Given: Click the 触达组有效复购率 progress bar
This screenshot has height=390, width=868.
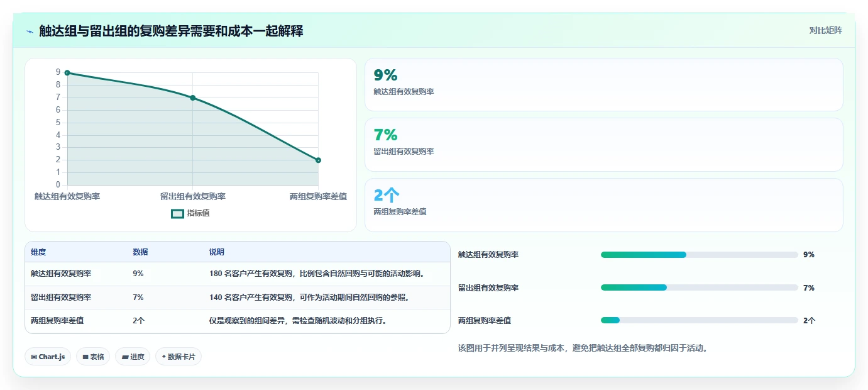Looking at the screenshot, I should tap(700, 255).
